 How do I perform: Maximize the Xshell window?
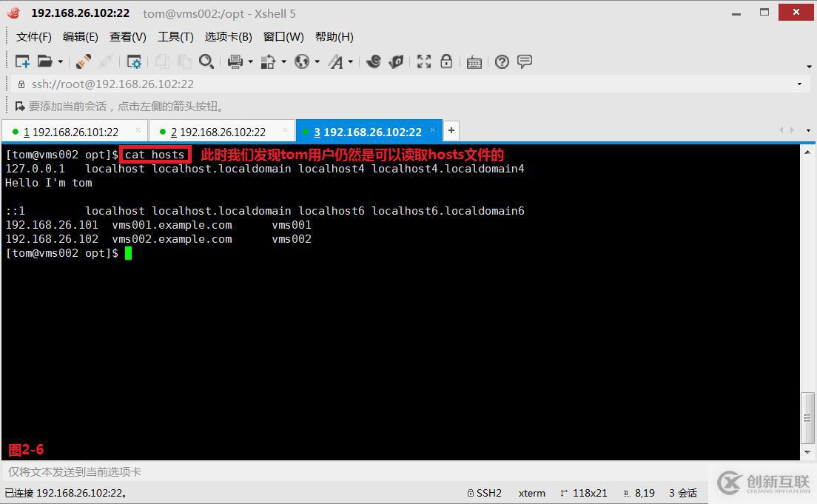pyautogui.click(x=764, y=13)
